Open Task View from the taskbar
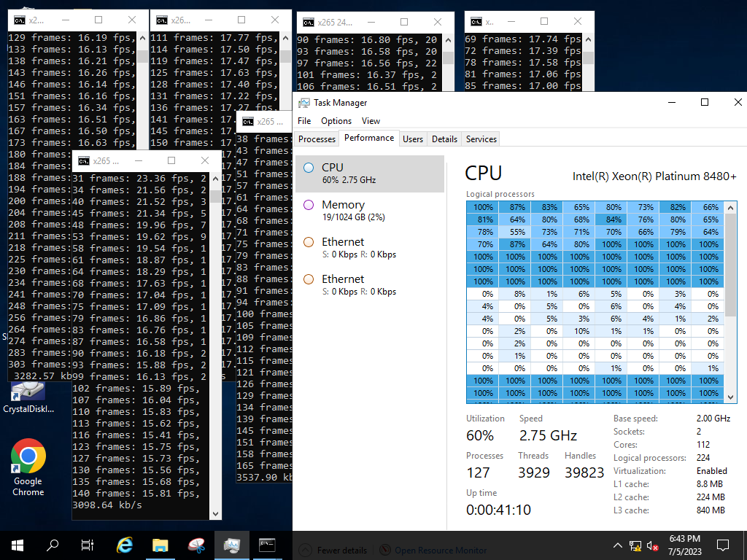This screenshot has width=747, height=560. tap(88, 545)
